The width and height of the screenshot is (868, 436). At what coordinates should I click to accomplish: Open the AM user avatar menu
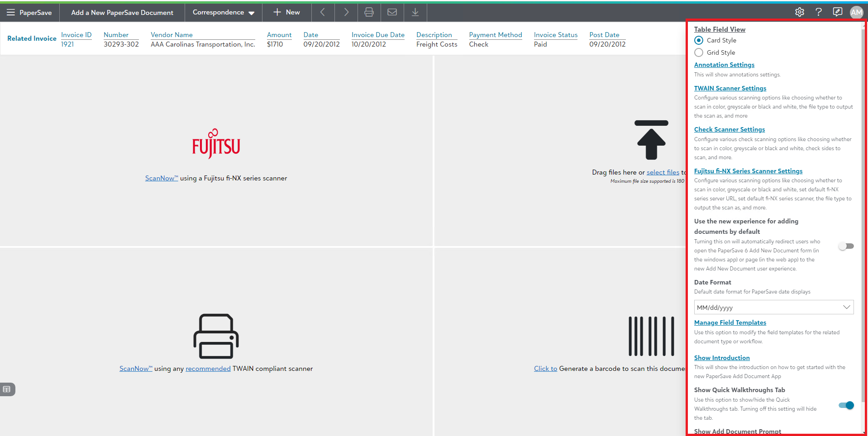[856, 12]
